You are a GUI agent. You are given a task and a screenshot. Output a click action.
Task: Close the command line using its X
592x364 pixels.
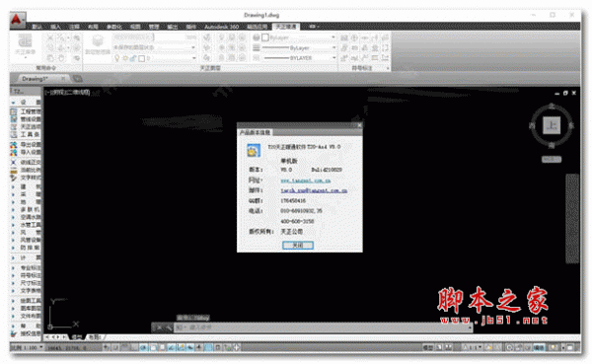click(x=159, y=328)
